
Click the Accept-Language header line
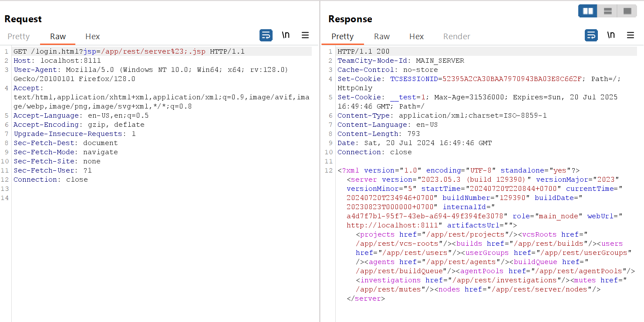tap(81, 115)
